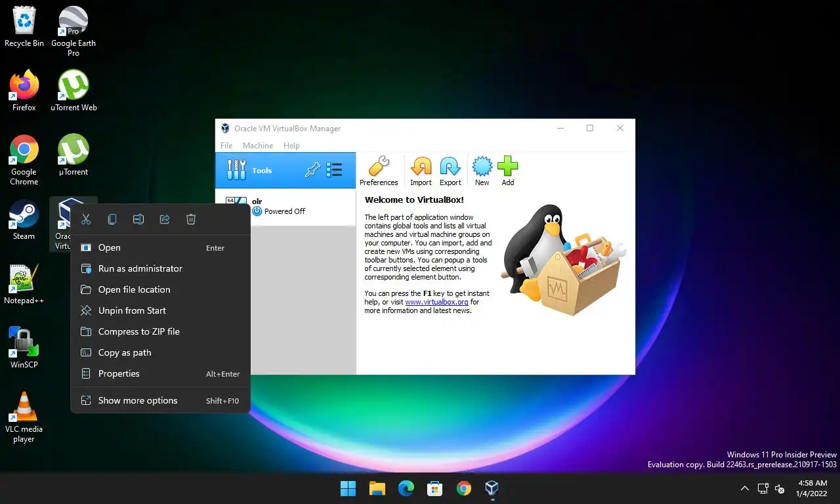Select the Steam desktop shortcut
The height and width of the screenshot is (504, 840).
(x=24, y=220)
